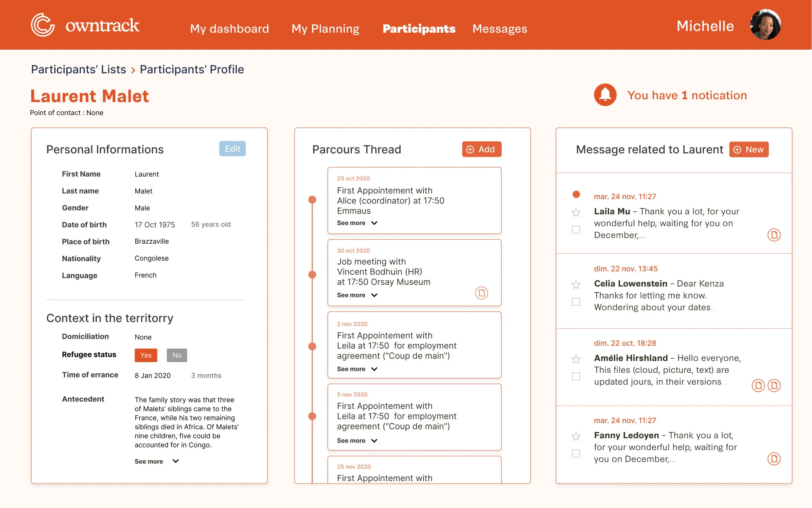Click the owntrack logo icon
This screenshot has height=508, width=812.
click(42, 25)
